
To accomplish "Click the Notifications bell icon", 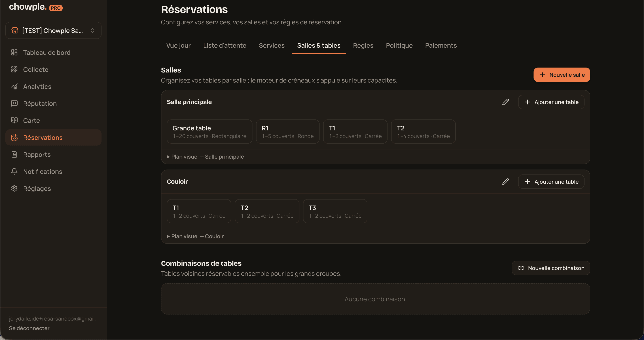I will pyautogui.click(x=14, y=172).
